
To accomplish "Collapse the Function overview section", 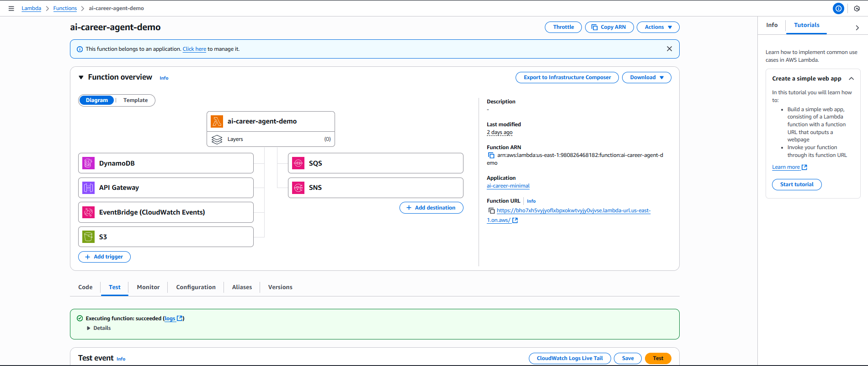I will pyautogui.click(x=81, y=77).
